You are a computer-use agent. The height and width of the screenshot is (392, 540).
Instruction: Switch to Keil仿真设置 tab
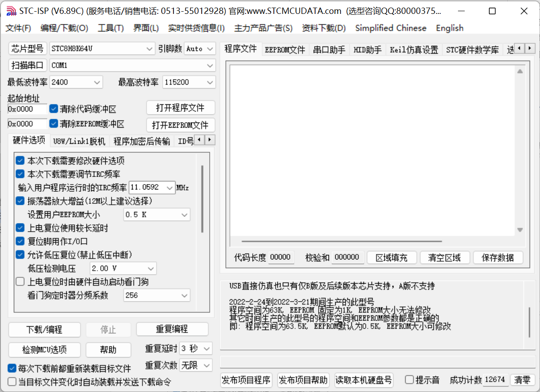point(414,50)
